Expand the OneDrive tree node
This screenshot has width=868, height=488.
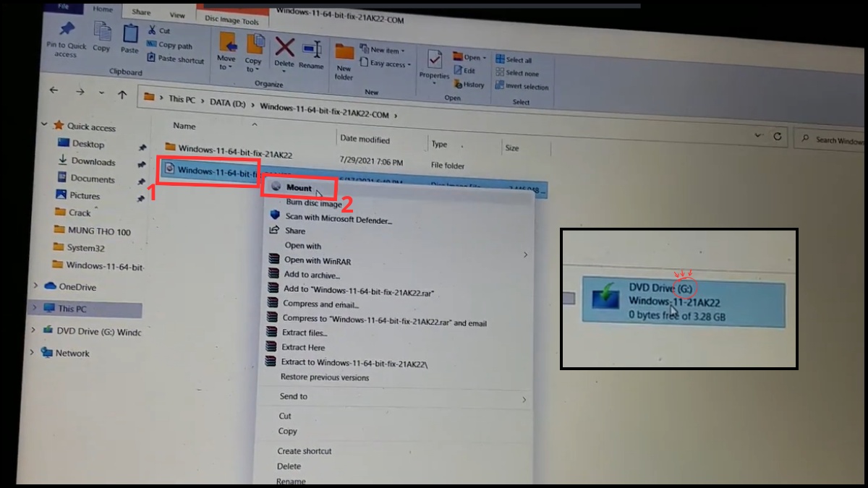pos(35,286)
